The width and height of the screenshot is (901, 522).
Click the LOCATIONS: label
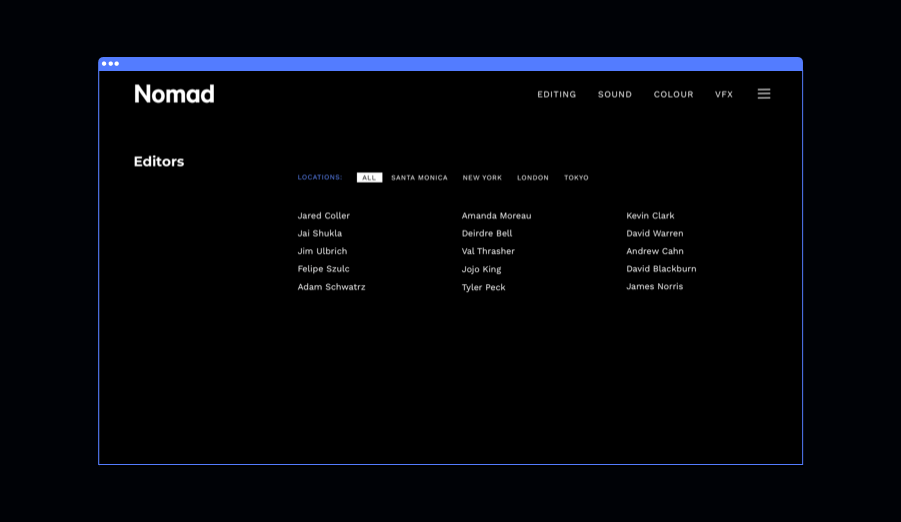[320, 177]
